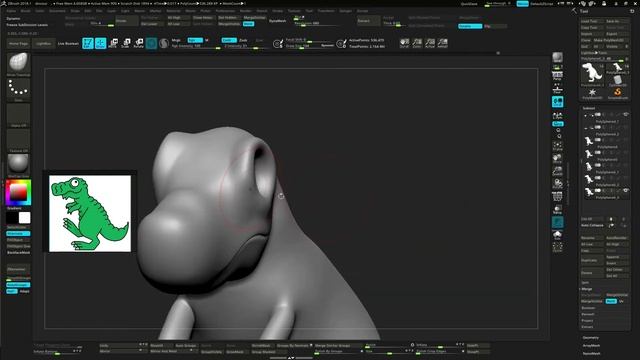Click the right shelf Move view icon
This screenshot has height=360, width=640.
click(x=557, y=159)
